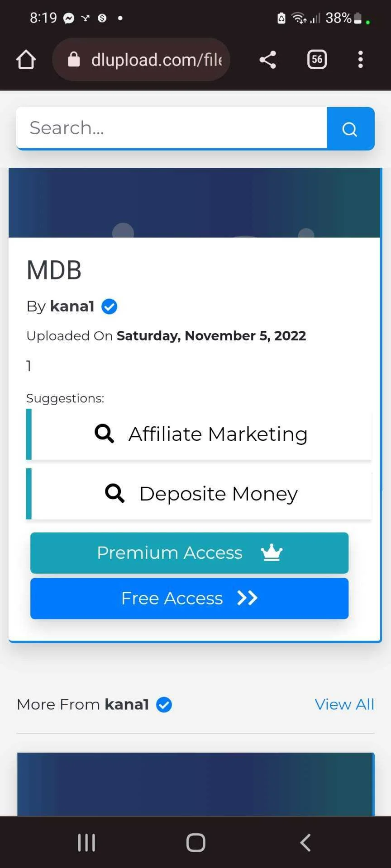Click the verified badge next to kana1
This screenshot has height=868, width=391.
109,307
